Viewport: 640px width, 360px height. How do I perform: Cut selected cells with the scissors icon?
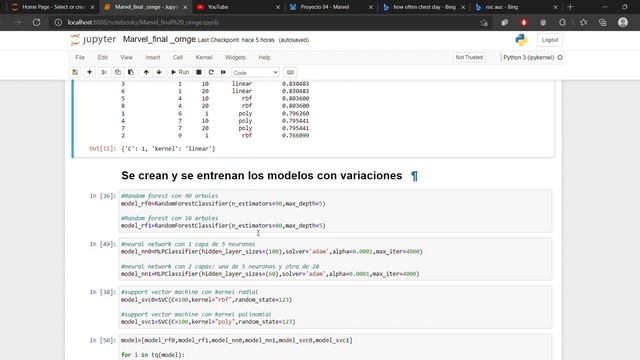pos(104,72)
